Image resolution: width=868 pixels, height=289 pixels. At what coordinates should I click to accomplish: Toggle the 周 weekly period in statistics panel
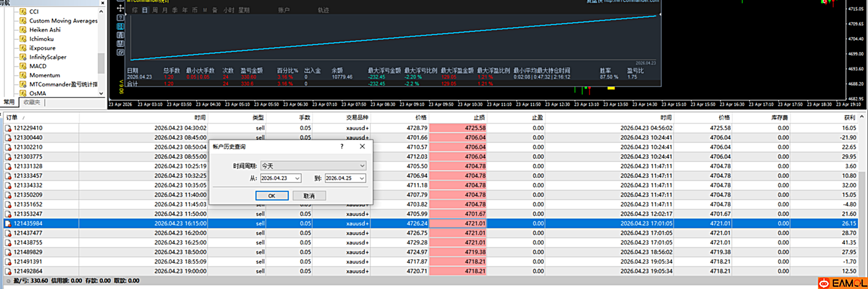pyautogui.click(x=155, y=10)
